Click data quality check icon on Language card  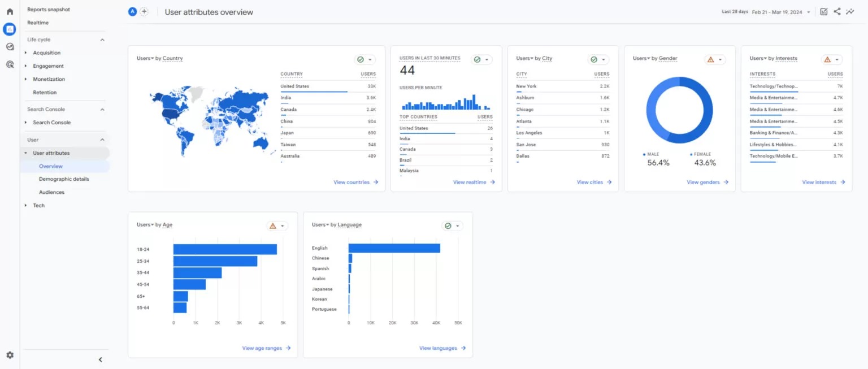tap(448, 226)
